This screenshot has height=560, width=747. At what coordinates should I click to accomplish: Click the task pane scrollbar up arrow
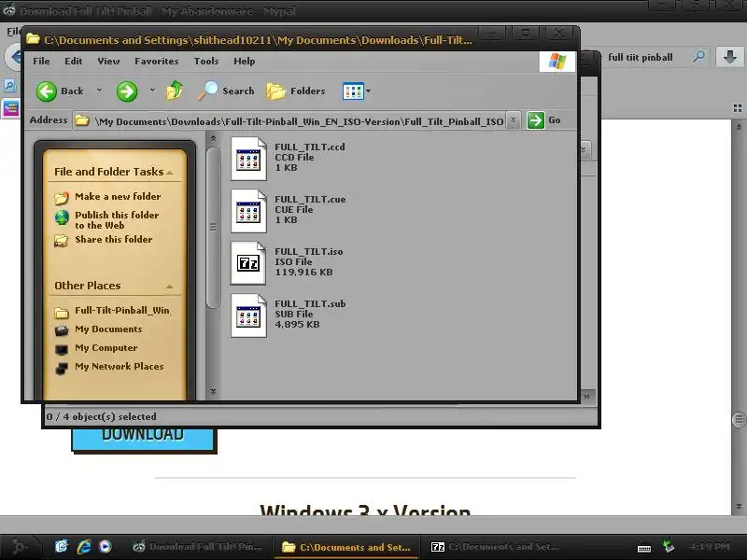[213, 138]
